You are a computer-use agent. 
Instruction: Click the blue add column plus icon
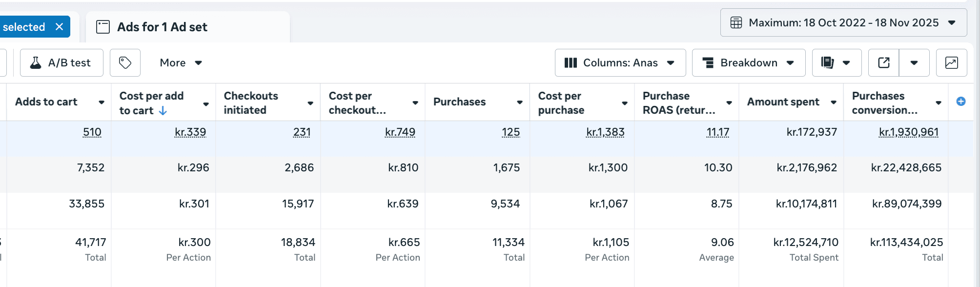coord(960,102)
